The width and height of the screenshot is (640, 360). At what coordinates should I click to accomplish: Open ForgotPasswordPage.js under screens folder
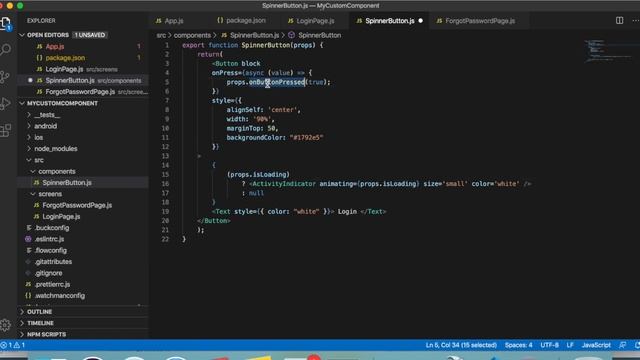pyautogui.click(x=77, y=205)
